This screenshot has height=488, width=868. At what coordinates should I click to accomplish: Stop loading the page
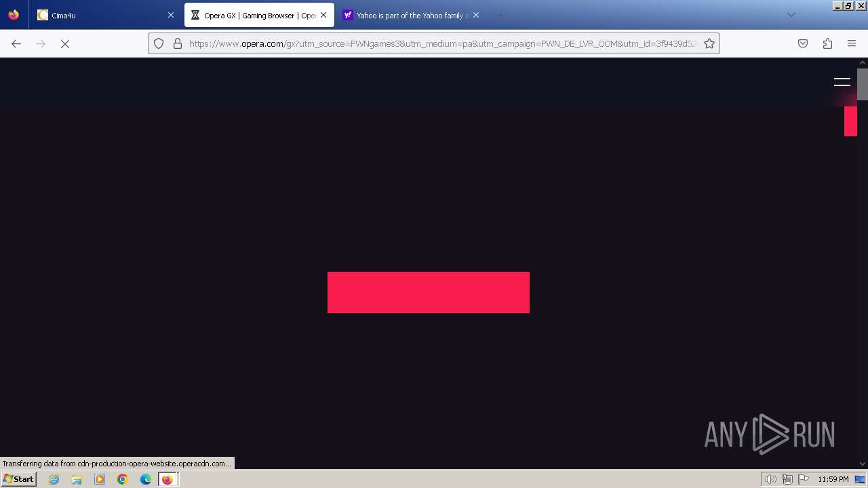click(65, 43)
